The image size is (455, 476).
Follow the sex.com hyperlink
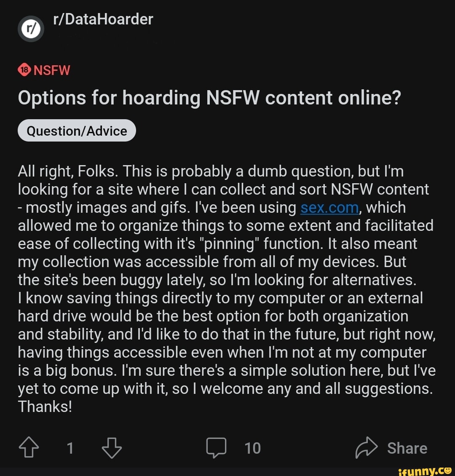(329, 208)
